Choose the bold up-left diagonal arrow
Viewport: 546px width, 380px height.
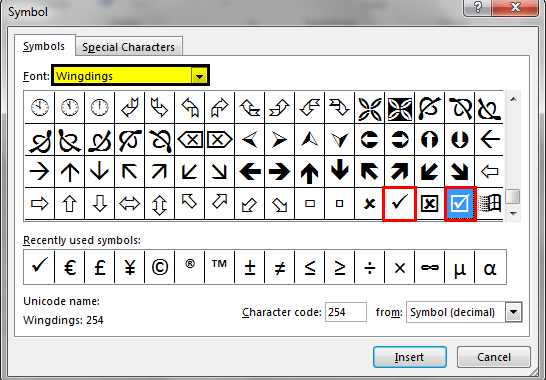(369, 172)
